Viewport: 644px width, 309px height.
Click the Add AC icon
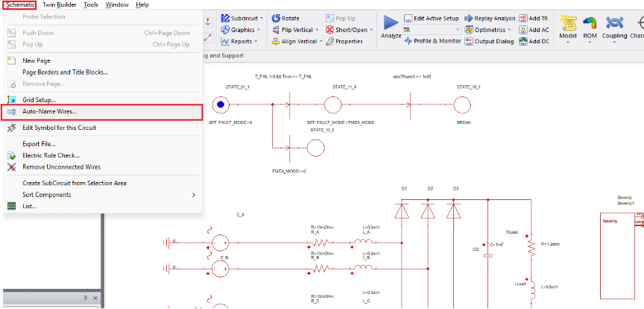coord(523,30)
